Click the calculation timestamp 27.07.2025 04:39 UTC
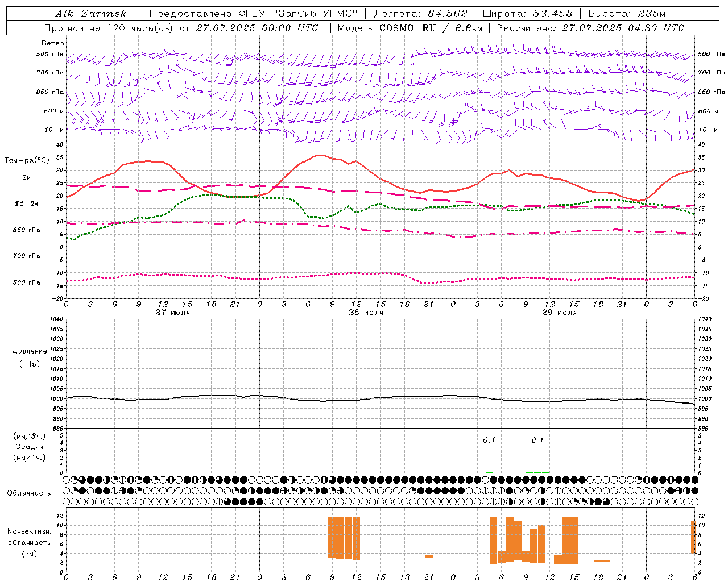 623,28
